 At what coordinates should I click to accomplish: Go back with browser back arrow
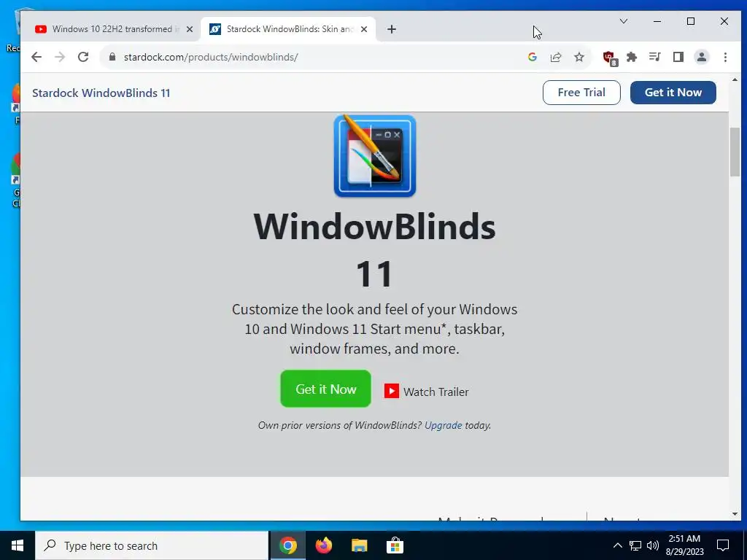pos(36,57)
